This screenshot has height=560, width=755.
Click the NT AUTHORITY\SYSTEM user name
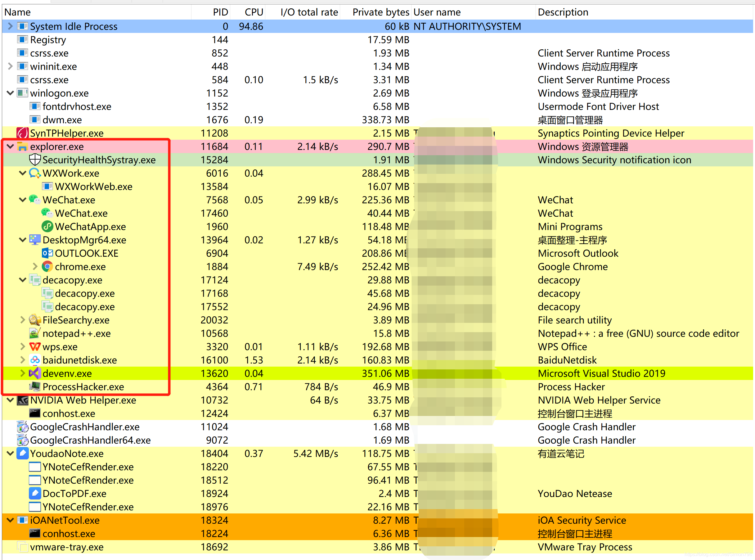coord(467,26)
